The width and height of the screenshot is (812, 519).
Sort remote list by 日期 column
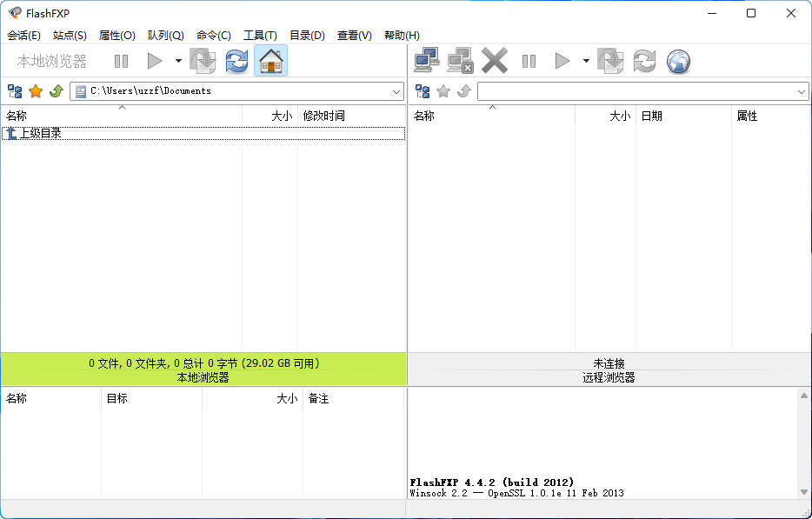683,116
